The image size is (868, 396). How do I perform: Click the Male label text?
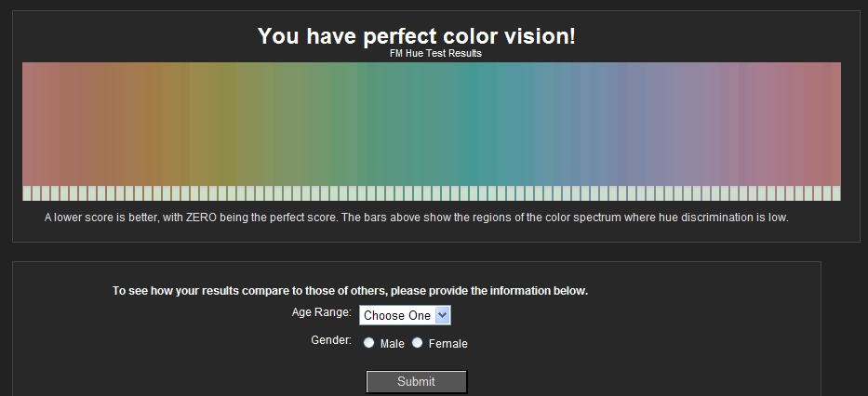(x=392, y=343)
